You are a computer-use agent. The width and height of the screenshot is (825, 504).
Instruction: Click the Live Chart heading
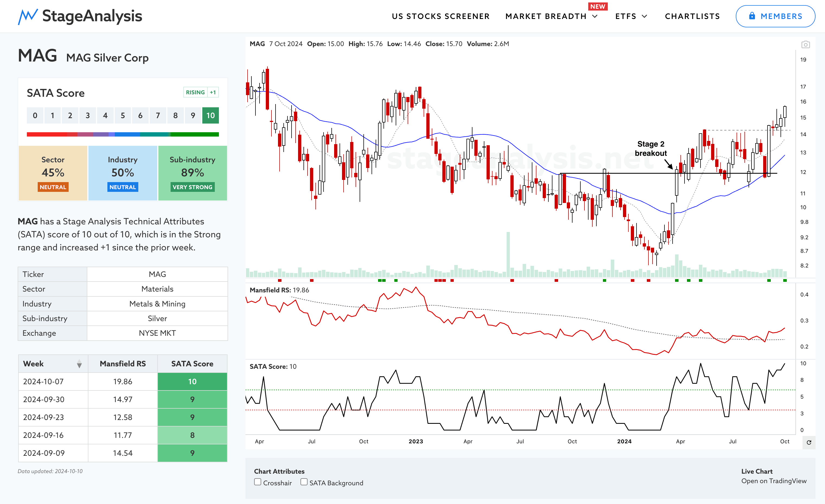[757, 471]
